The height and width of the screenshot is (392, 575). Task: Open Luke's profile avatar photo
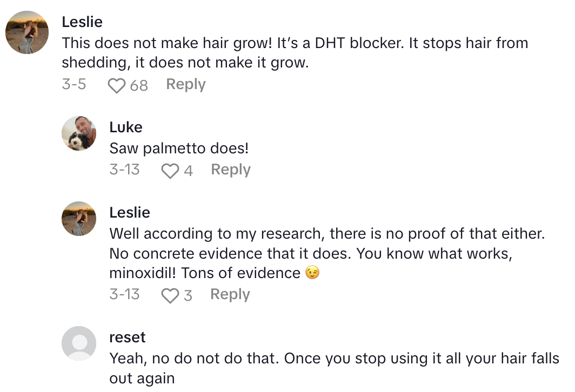[78, 133]
